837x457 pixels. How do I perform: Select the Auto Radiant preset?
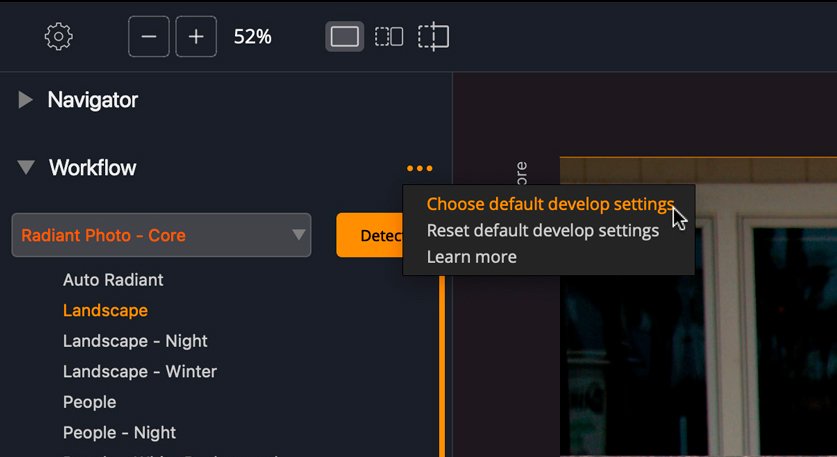pyautogui.click(x=113, y=280)
